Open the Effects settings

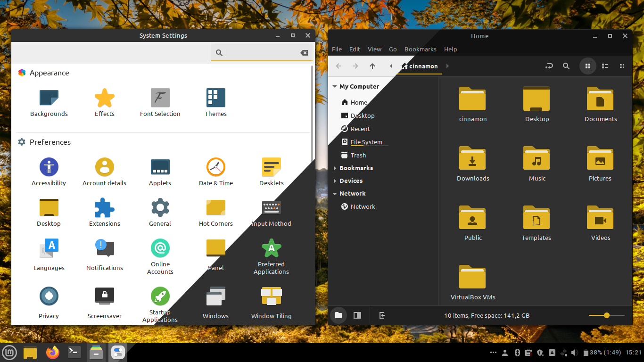[105, 103]
